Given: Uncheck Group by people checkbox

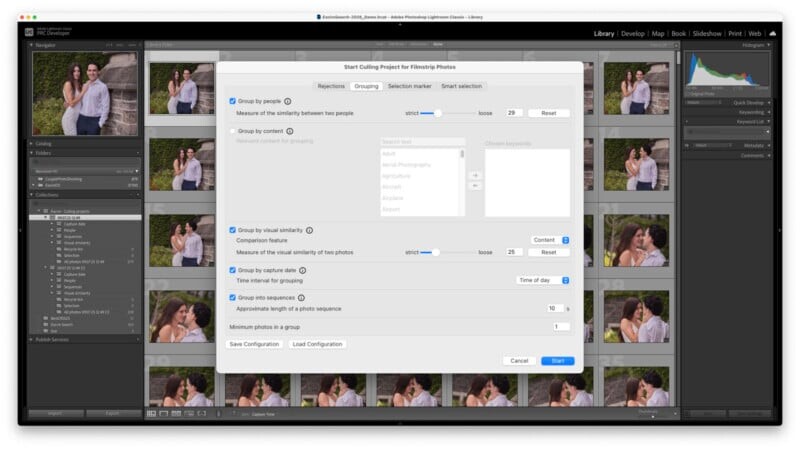Looking at the screenshot, I should 233,101.
